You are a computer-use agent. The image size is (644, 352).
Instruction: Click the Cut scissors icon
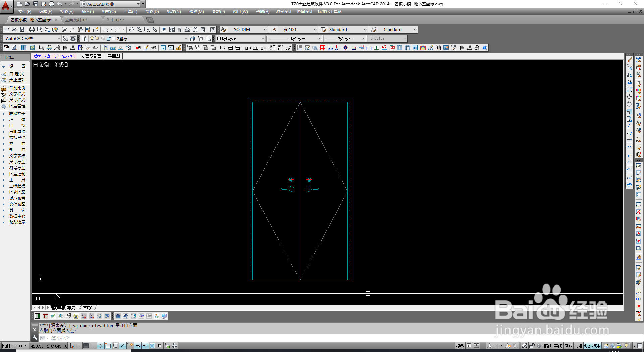click(x=65, y=30)
